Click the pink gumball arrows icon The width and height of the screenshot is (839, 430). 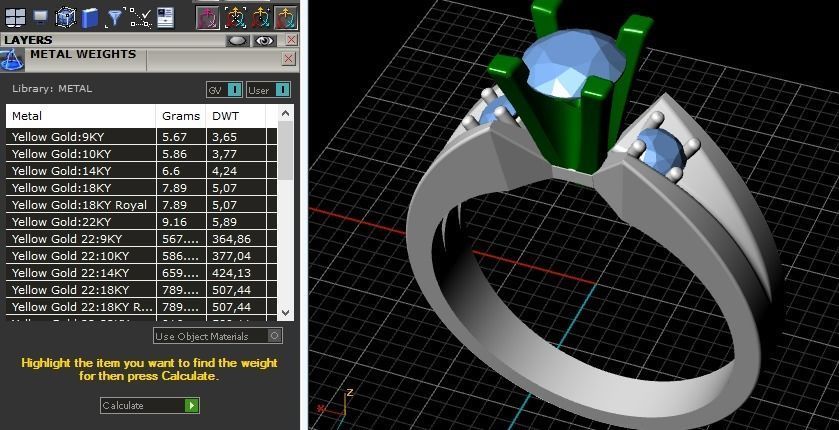[x=208, y=18]
